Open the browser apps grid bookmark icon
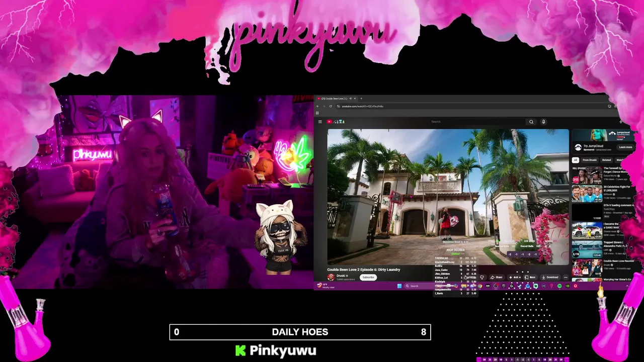 tap(317, 113)
